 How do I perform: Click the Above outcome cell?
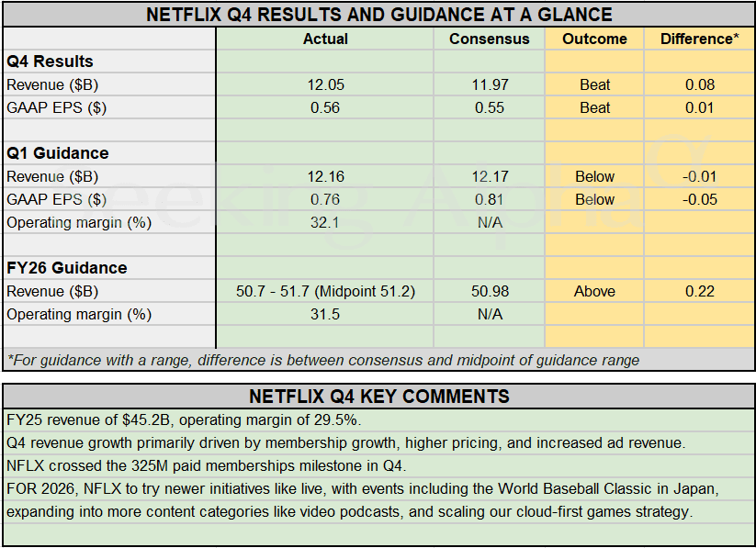tap(594, 291)
